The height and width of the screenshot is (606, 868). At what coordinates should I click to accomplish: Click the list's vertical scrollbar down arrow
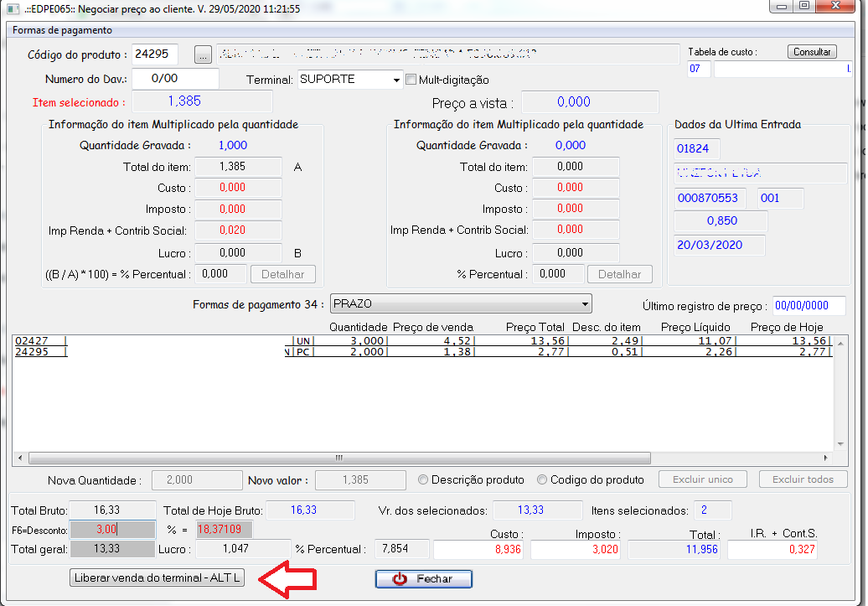click(x=840, y=444)
